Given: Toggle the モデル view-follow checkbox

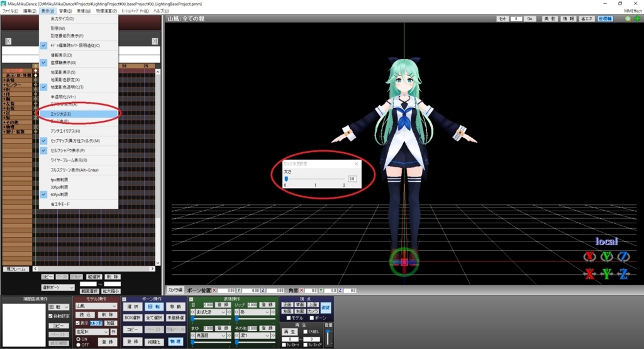Looking at the screenshot, I should [x=289, y=318].
